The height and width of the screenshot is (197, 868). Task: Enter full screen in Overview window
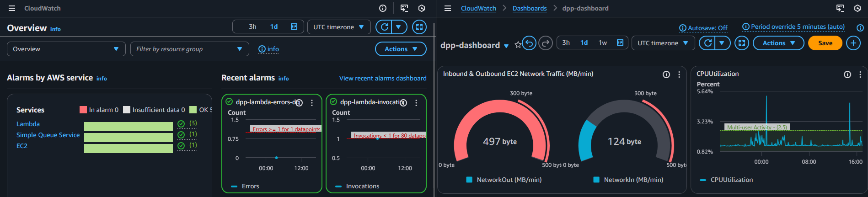[419, 27]
